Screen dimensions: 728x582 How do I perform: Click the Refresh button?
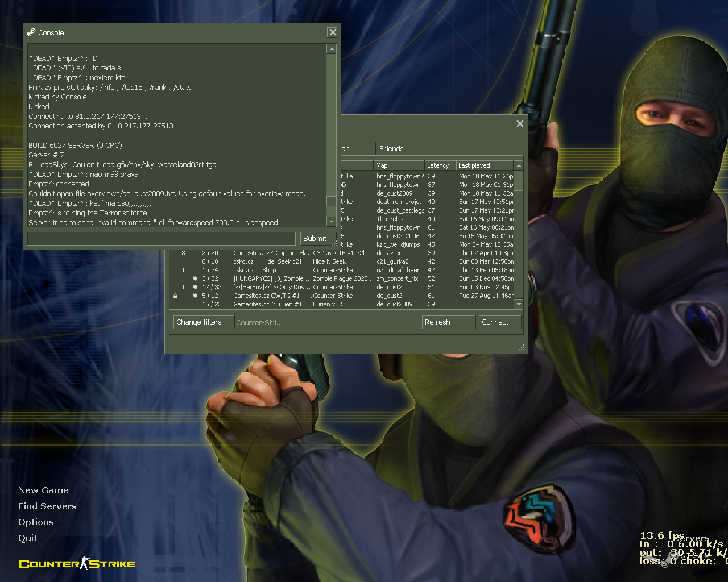tap(448, 322)
